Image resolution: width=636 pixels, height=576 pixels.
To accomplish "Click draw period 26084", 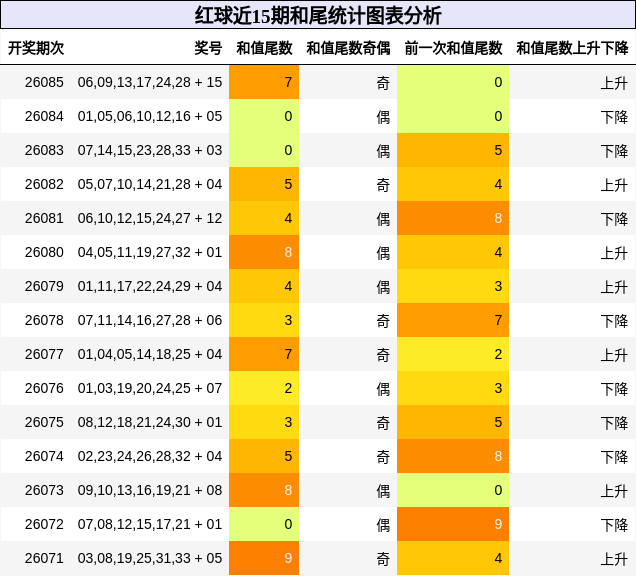I will (44, 116).
